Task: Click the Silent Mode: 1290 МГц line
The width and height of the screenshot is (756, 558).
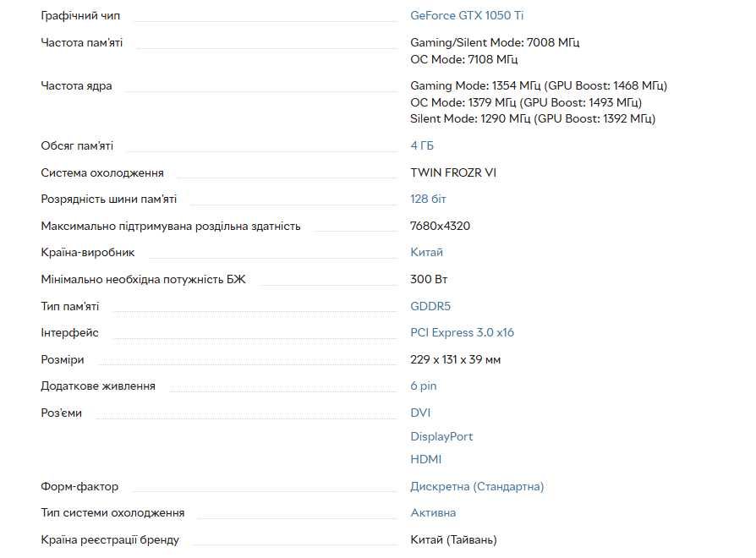Action: click(532, 118)
